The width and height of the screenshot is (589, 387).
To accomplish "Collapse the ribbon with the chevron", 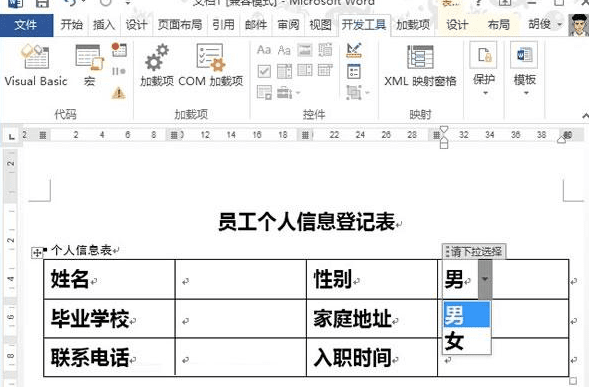I will [x=585, y=115].
